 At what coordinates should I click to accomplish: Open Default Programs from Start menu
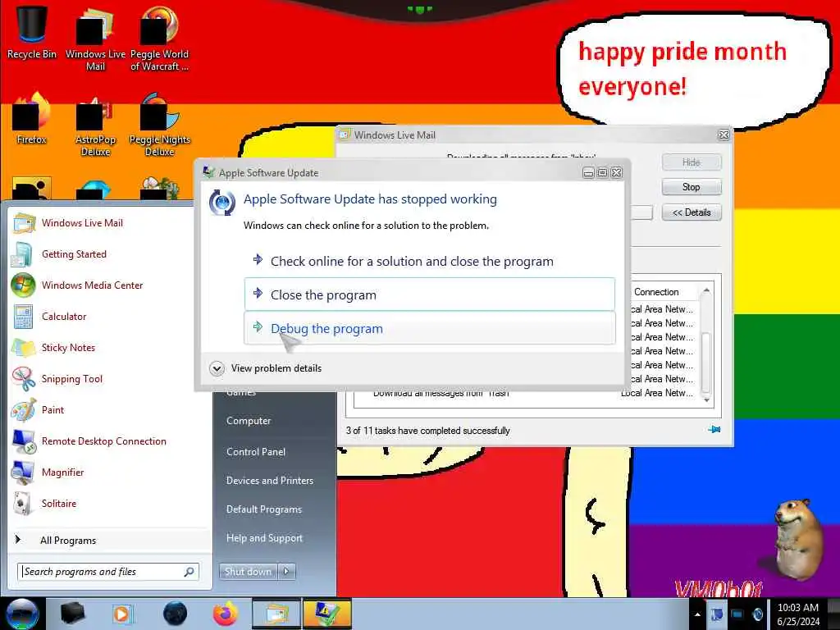pos(263,509)
